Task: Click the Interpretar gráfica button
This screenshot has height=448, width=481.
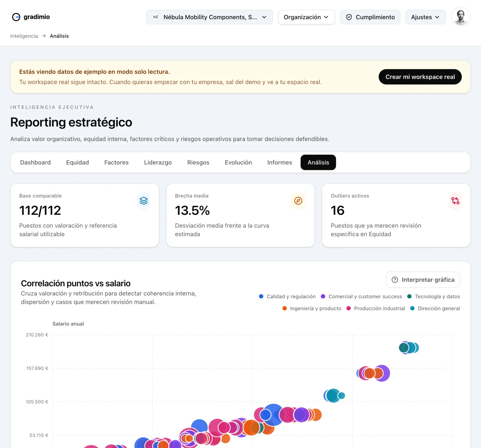Action: point(423,280)
